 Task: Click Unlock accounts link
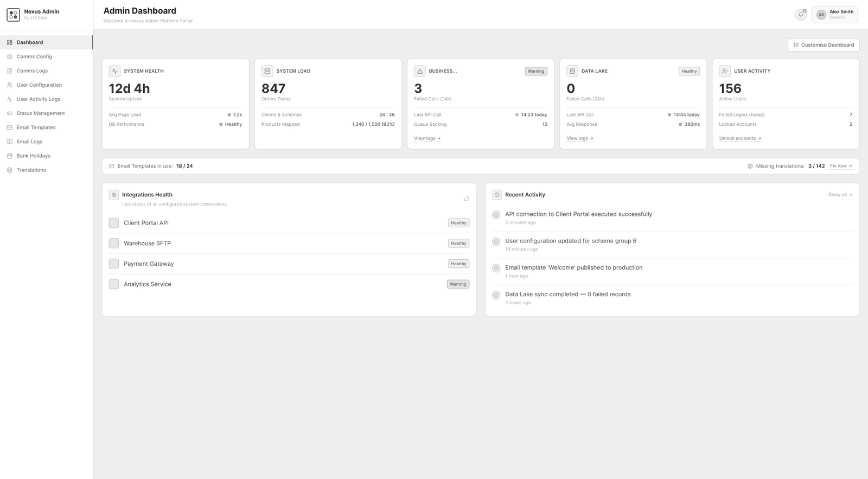[740, 138]
